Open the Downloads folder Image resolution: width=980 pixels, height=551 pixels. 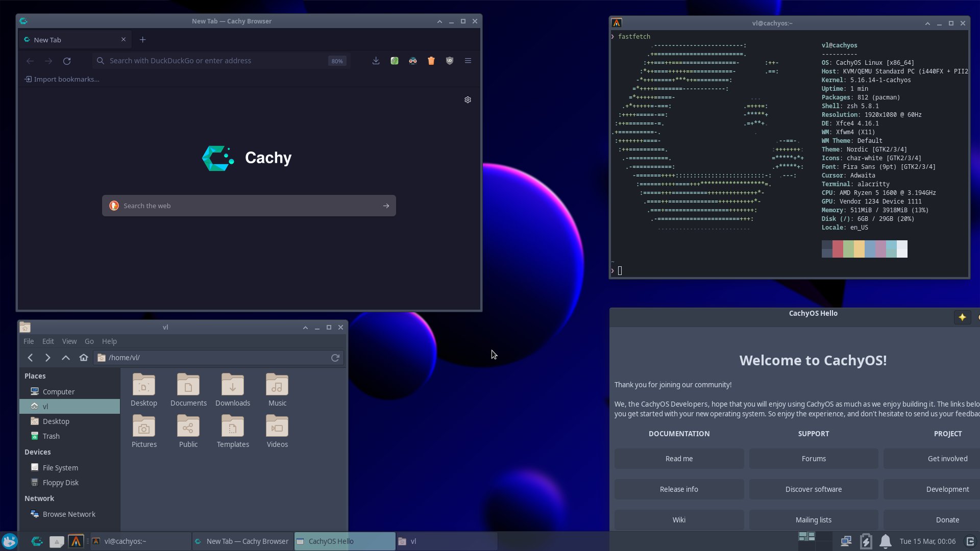(233, 389)
